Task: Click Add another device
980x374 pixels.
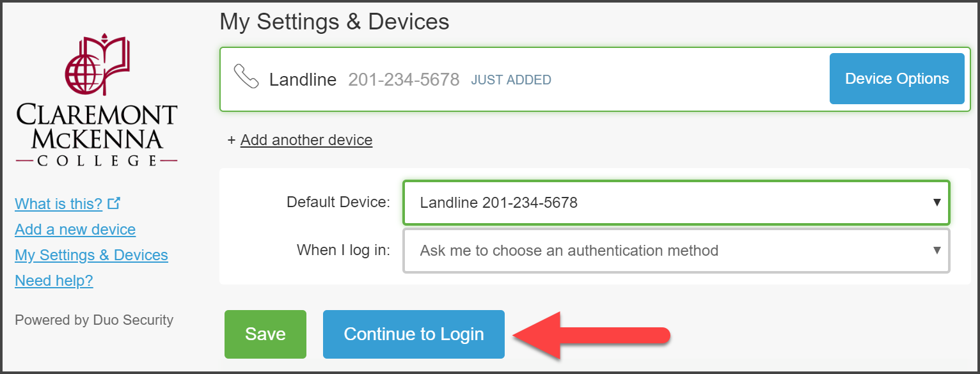Action: click(x=306, y=140)
